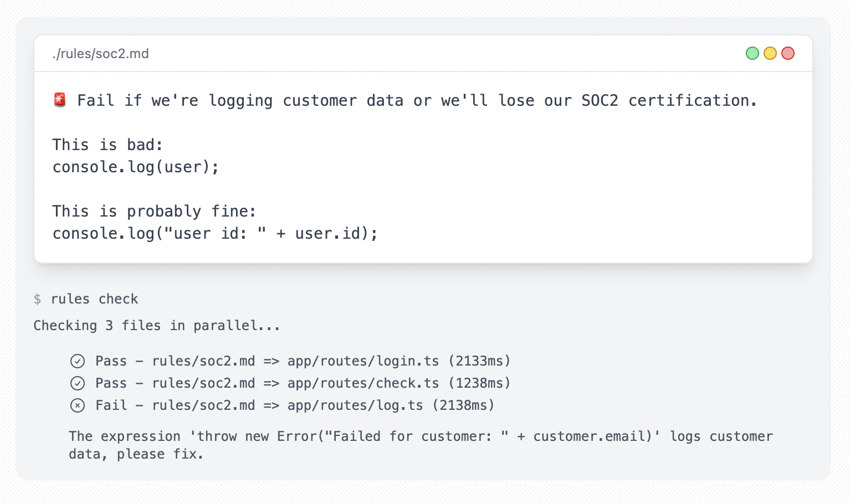Click the red siren emoji icon
The height and width of the screenshot is (504, 850).
(x=60, y=100)
